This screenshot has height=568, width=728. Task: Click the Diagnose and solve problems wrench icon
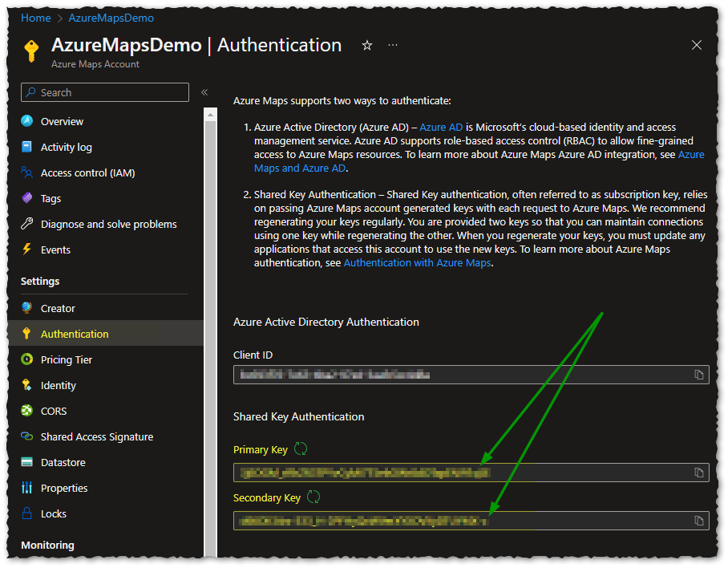pos(27,224)
